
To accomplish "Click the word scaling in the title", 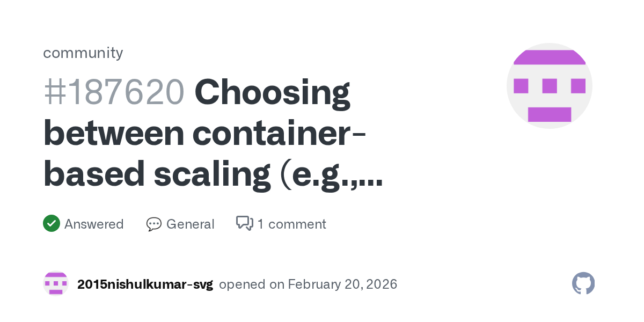I will tap(213, 174).
